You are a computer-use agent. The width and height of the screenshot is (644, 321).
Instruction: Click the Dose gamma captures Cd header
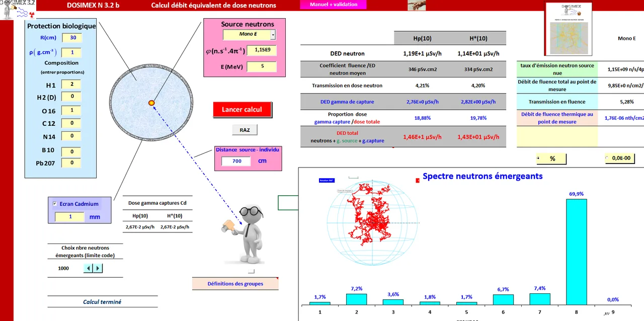pos(157,203)
